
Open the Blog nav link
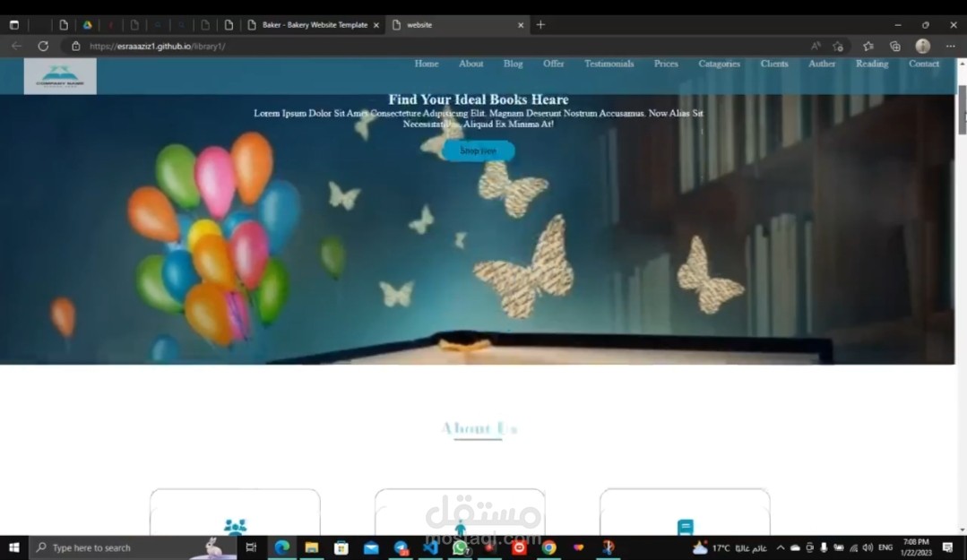click(x=513, y=64)
